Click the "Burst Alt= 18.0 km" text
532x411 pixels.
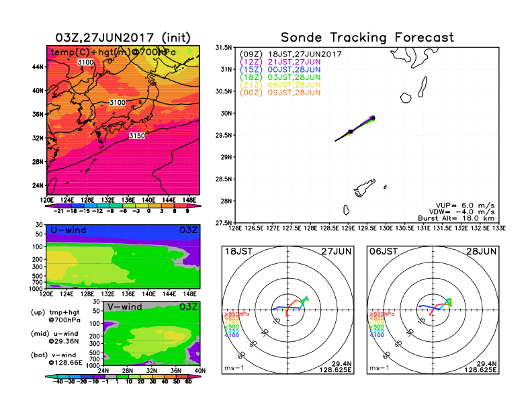tap(456, 218)
